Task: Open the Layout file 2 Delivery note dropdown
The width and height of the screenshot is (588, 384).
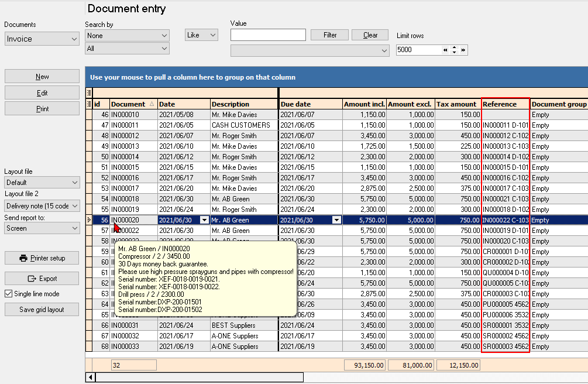Action: (x=42, y=205)
